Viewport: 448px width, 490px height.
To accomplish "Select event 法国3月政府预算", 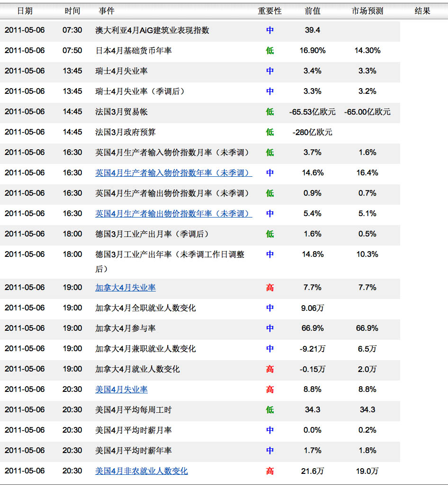I will coord(125,132).
